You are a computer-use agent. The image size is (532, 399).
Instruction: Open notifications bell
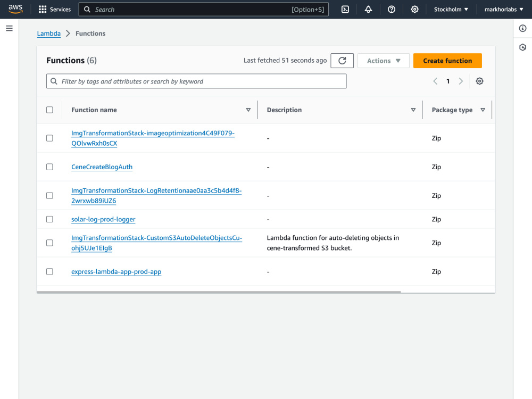(368, 10)
